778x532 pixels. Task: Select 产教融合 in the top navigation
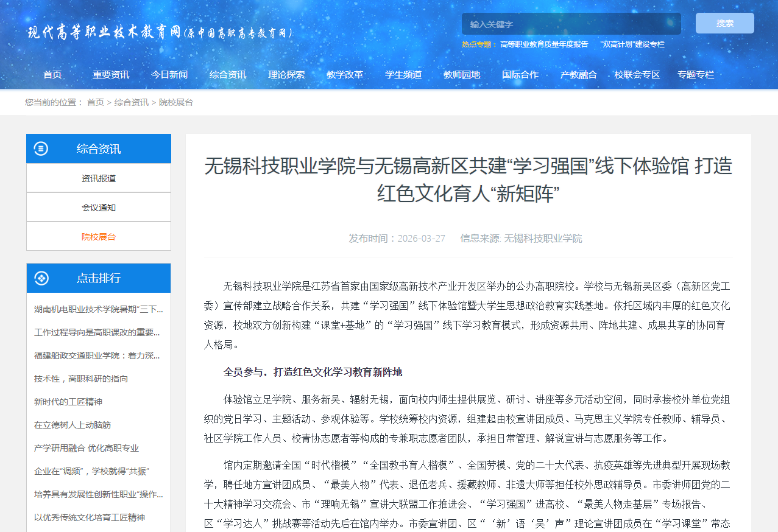(579, 74)
